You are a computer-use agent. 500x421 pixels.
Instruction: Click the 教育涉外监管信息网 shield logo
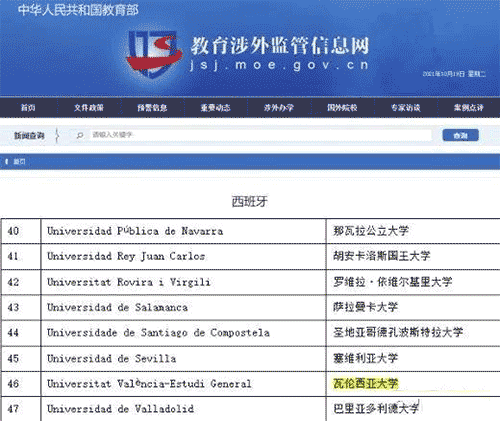click(x=154, y=54)
